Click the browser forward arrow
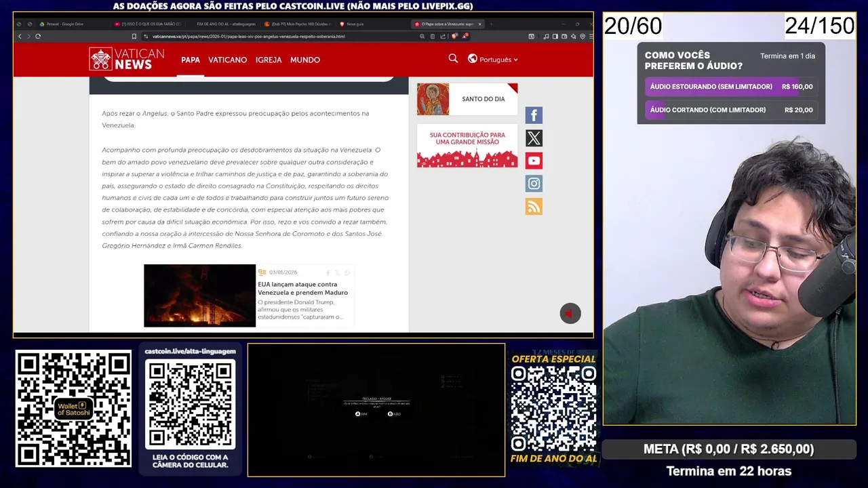 [28, 36]
